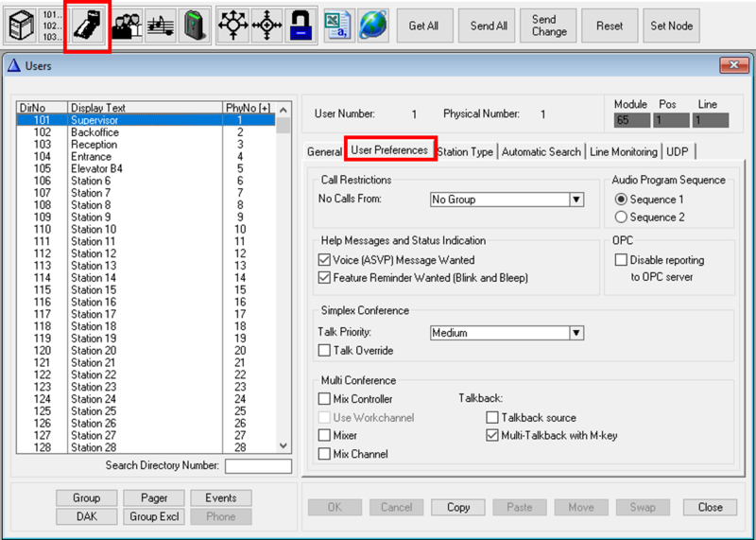756x540 pixels.
Task: Select the Station 6 row
Action: click(x=146, y=181)
